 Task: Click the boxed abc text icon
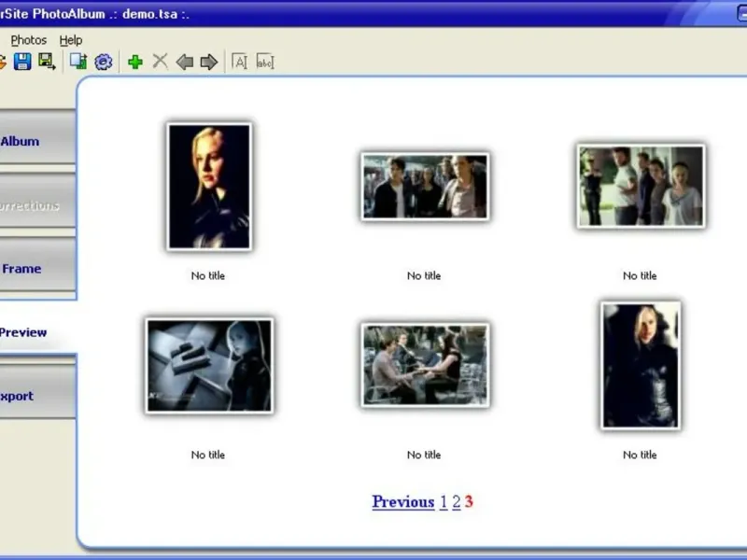coord(265,62)
